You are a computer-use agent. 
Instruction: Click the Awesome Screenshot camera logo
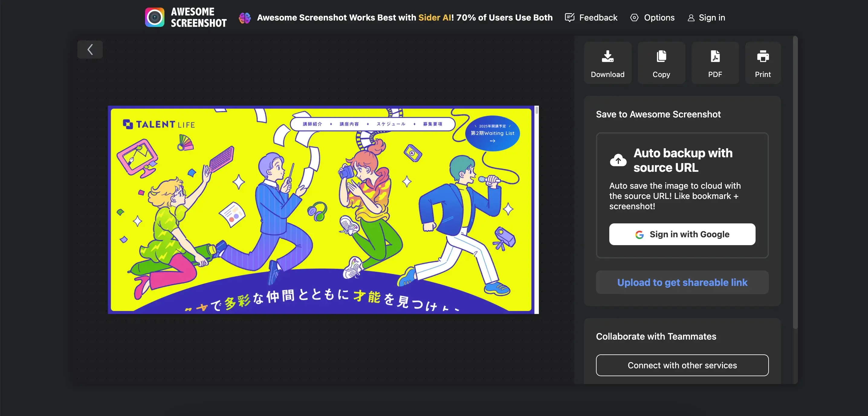155,17
